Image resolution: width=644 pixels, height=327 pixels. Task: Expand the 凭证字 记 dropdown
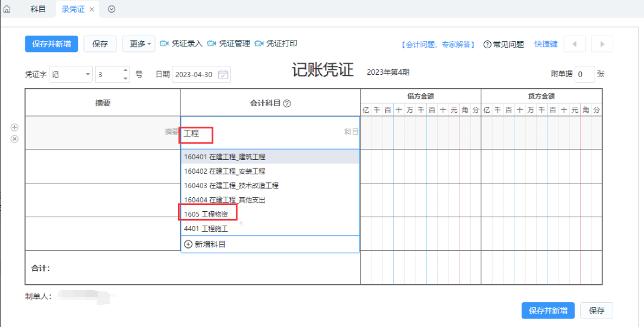88,75
